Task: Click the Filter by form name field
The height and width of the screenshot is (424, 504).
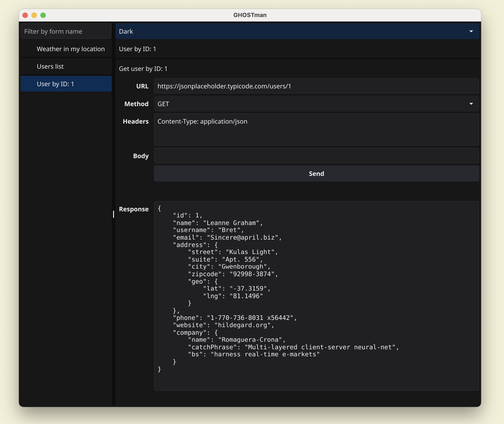Action: tap(66, 31)
